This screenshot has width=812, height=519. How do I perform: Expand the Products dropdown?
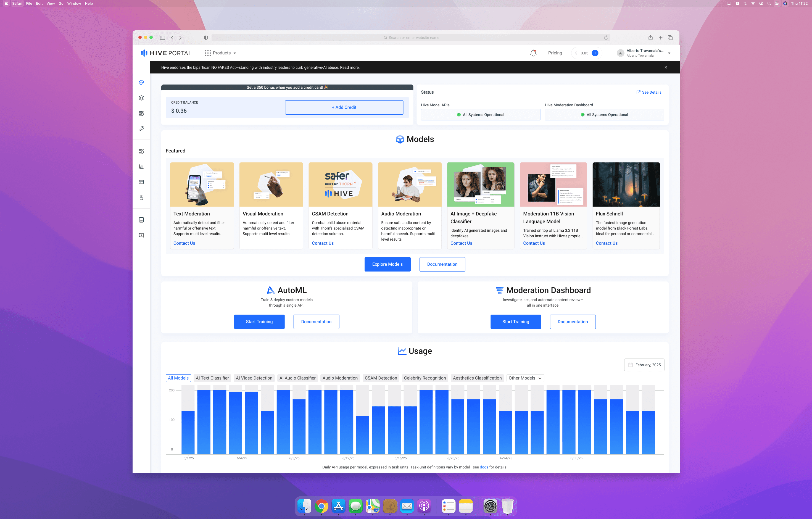[x=220, y=53]
